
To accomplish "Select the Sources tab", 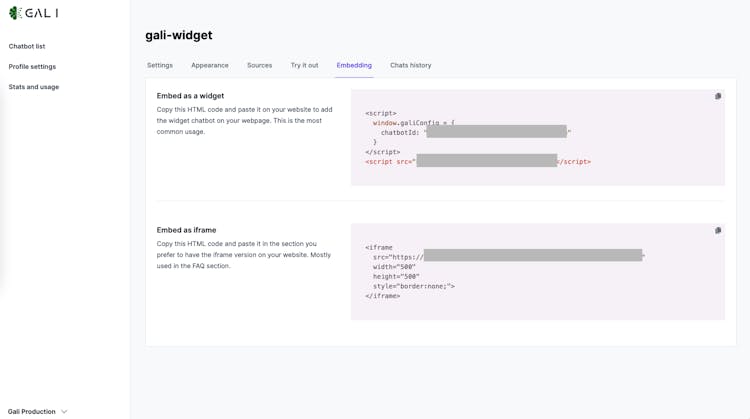I will (259, 65).
